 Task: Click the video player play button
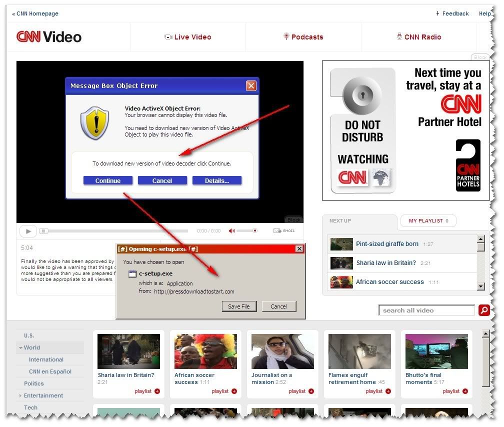point(28,231)
